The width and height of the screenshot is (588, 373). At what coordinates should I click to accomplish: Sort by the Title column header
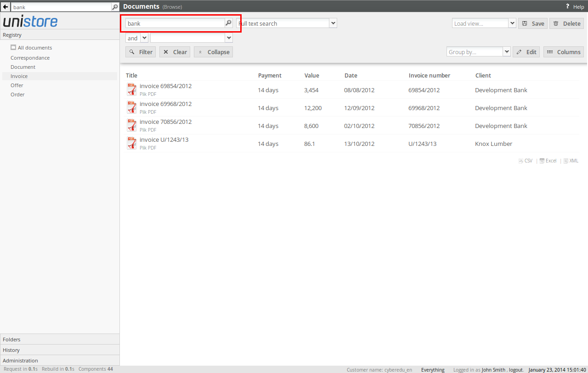131,75
